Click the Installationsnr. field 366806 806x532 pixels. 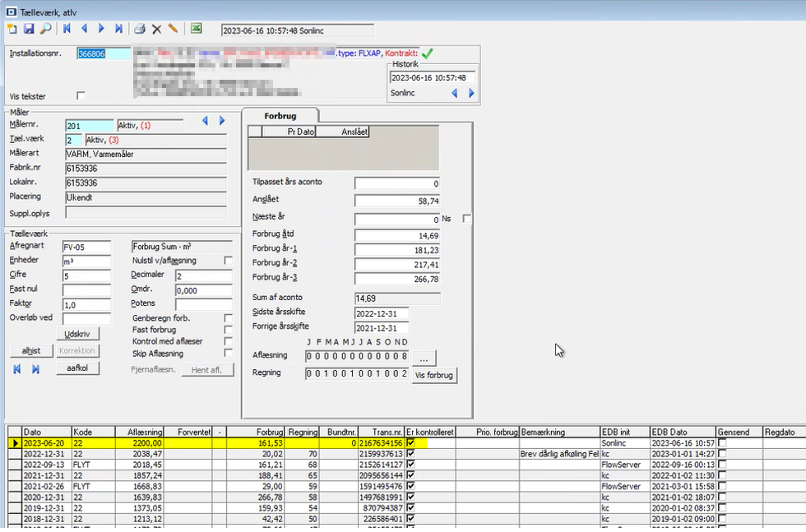(104, 53)
